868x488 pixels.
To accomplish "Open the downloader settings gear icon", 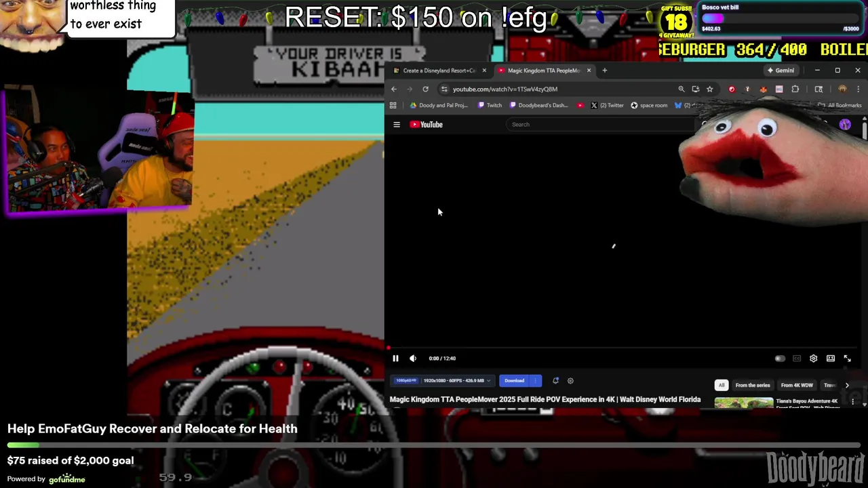I will point(570,381).
